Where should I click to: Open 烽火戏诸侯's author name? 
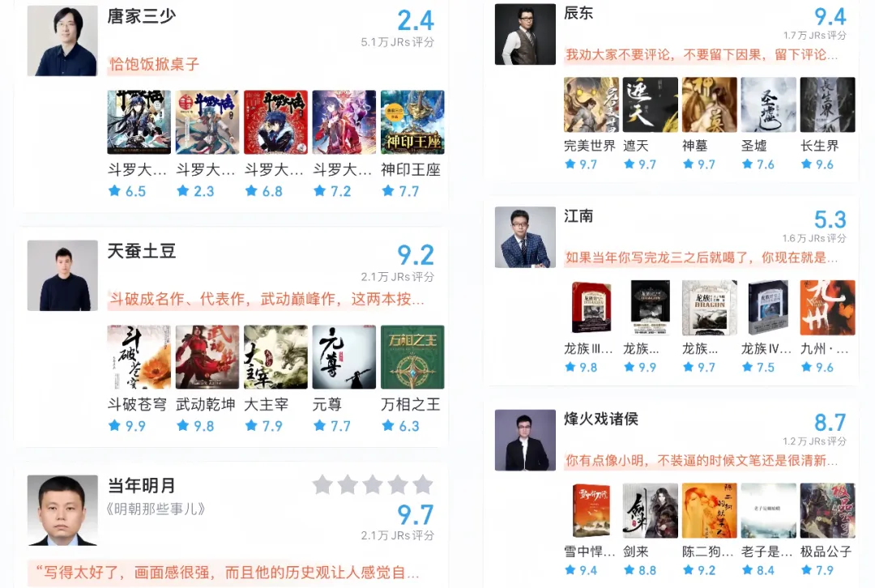click(x=601, y=419)
